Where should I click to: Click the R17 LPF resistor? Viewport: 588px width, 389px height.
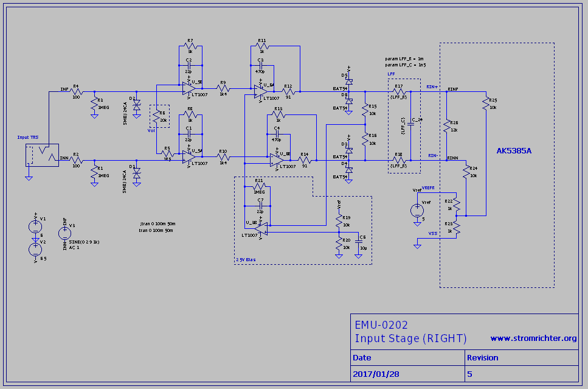pos(399,92)
